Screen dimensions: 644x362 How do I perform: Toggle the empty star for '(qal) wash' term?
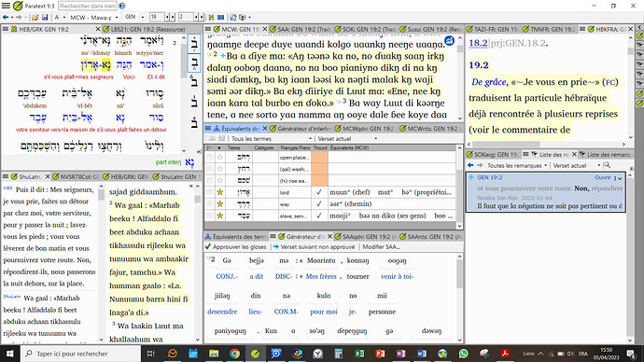[x=220, y=169]
